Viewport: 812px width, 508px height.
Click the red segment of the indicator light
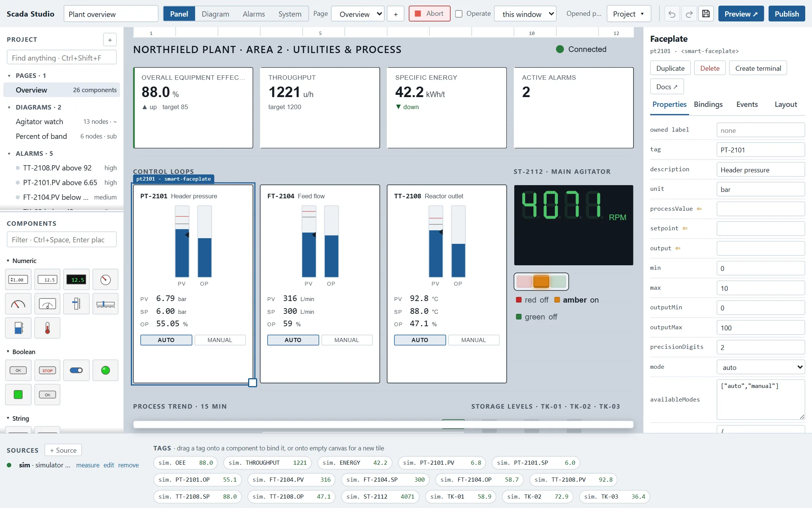pos(524,281)
